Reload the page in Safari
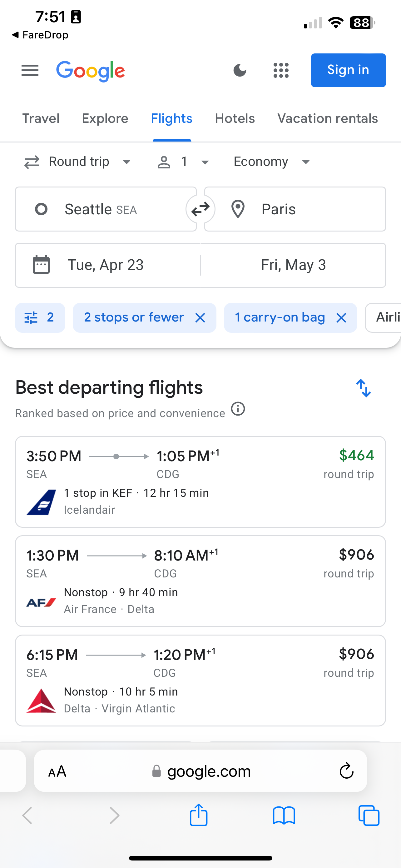The height and width of the screenshot is (868, 401). (x=346, y=771)
